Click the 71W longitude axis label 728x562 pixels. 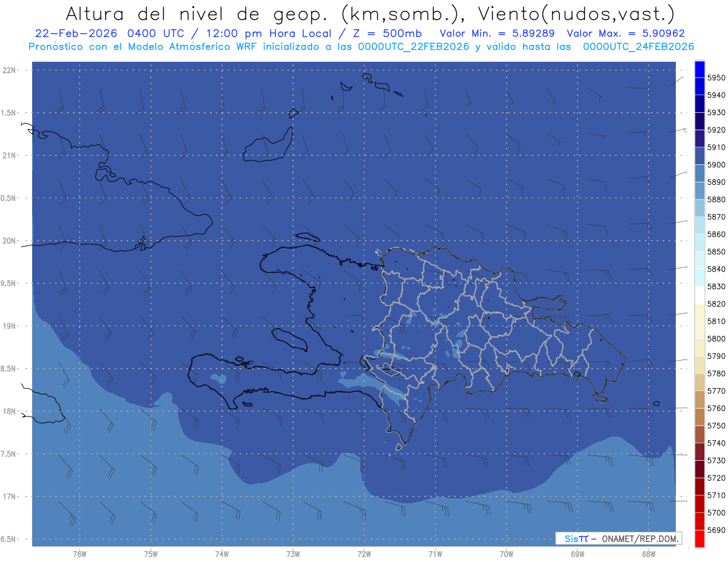pos(435,554)
